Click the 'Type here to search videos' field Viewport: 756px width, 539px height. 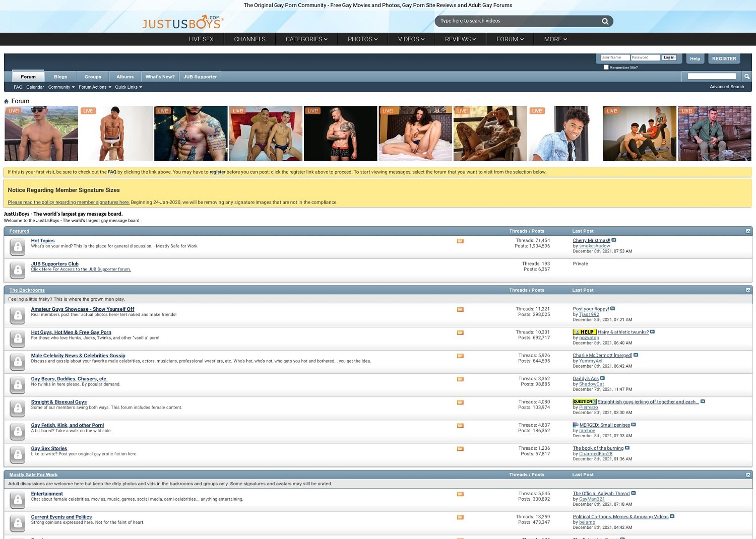tap(518, 21)
